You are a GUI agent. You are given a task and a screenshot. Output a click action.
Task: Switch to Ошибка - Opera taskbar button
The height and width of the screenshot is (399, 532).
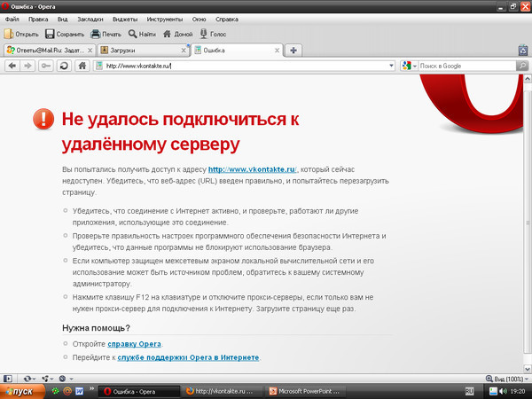tap(139, 391)
